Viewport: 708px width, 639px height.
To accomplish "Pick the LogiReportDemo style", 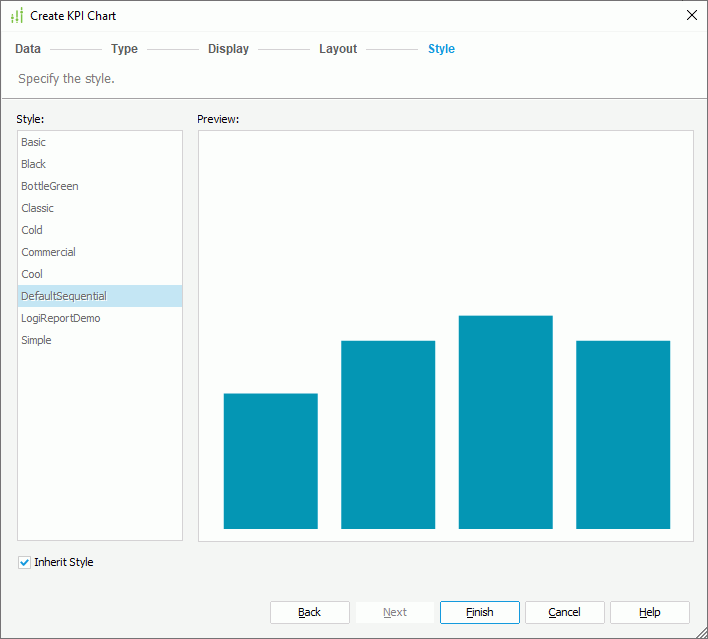I will [x=61, y=318].
